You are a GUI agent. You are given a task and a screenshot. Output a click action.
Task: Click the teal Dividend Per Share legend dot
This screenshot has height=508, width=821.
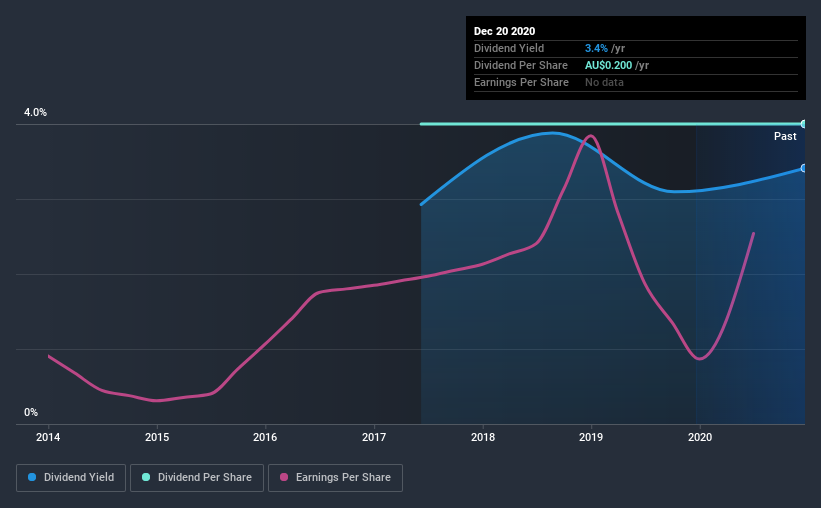(146, 477)
